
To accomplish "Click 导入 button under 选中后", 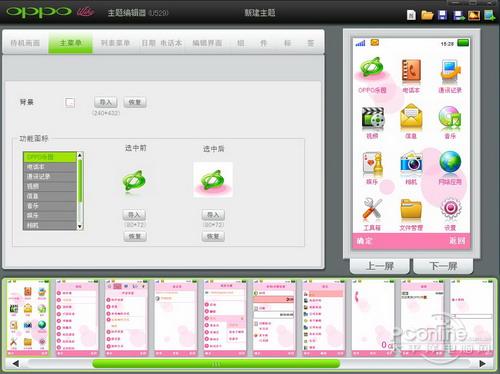I will click(213, 215).
